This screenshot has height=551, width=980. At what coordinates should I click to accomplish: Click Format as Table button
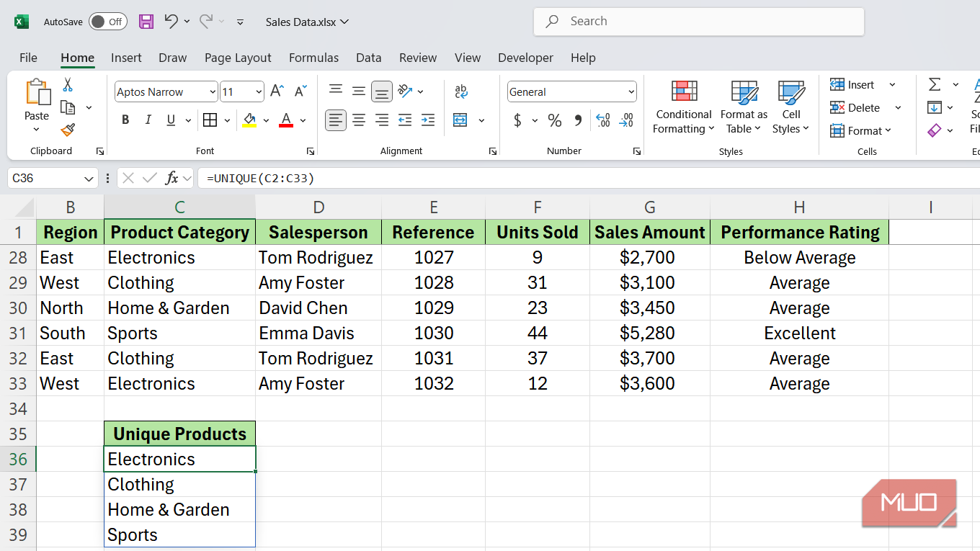click(744, 108)
